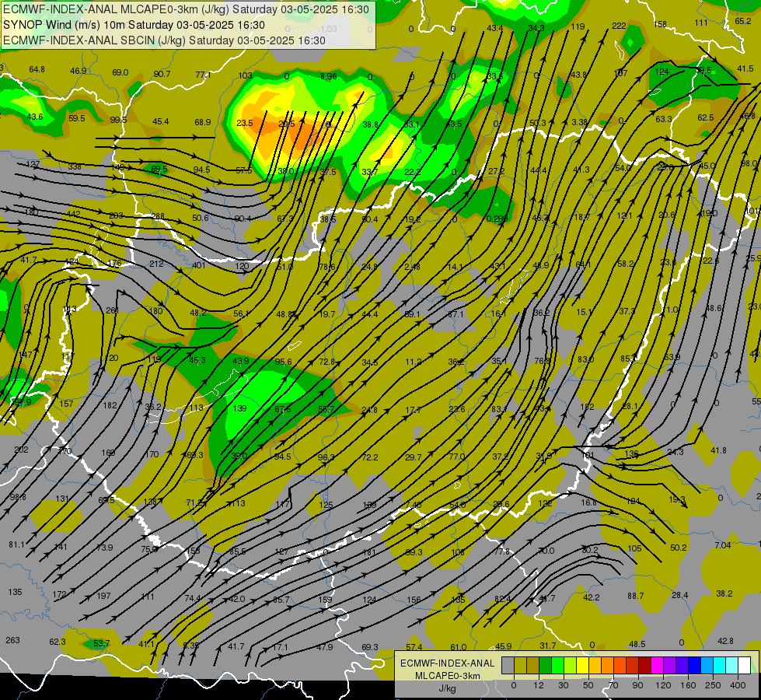Image resolution: width=761 pixels, height=700 pixels.
Task: Click the map value '7.04'
Action: tap(723, 545)
